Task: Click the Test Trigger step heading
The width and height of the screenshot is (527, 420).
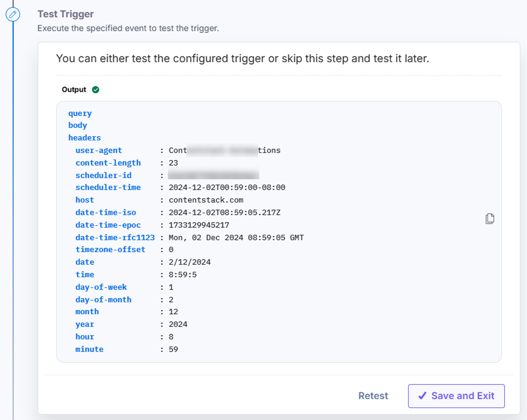Action: 65,14
